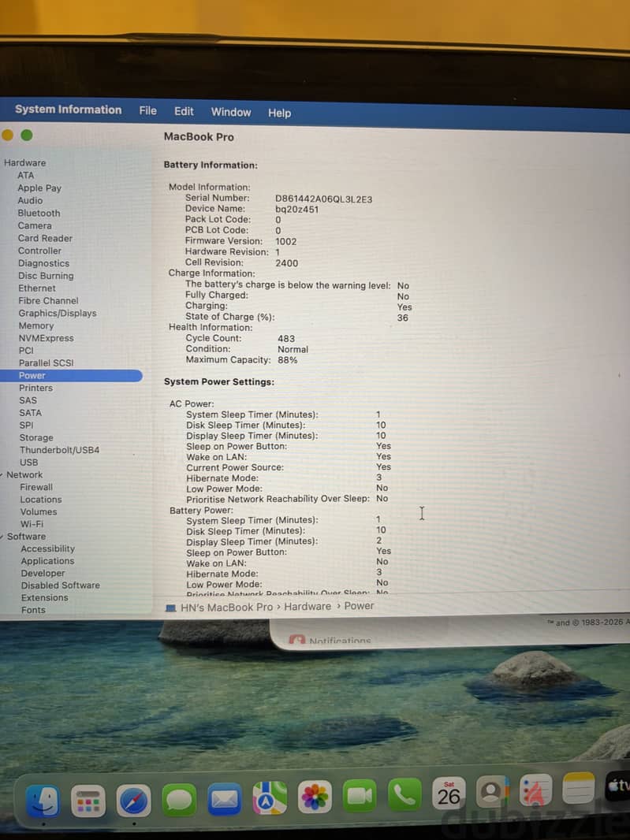630x840 pixels.
Task: Select Disc Burning in the sidebar
Action: pyautogui.click(x=46, y=276)
